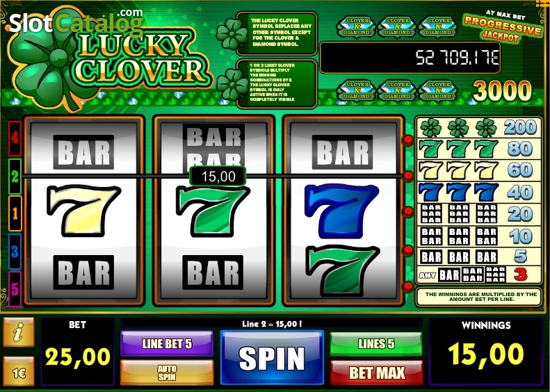Select payline number 2 marker
This screenshot has width=550, height=392.
coord(15,177)
